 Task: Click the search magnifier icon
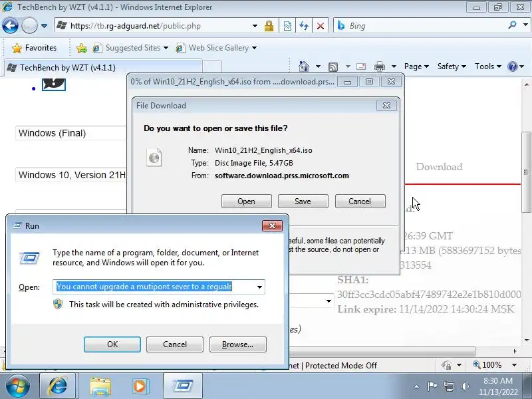tap(512, 25)
